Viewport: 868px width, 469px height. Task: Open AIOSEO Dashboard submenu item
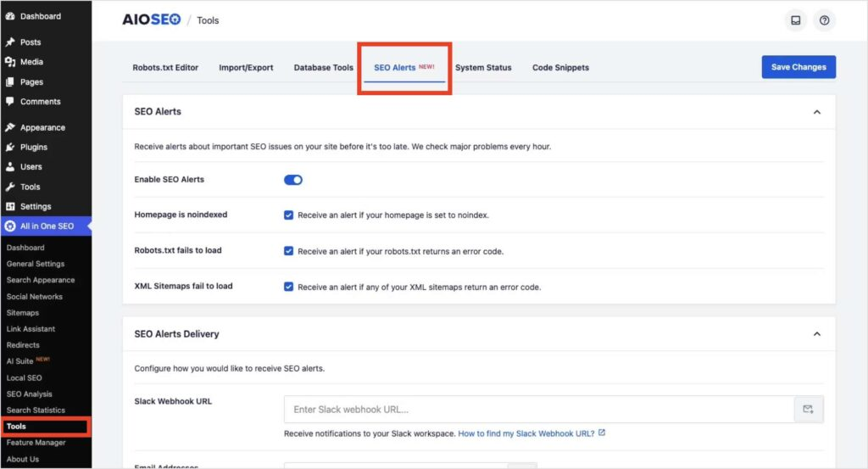click(25, 248)
